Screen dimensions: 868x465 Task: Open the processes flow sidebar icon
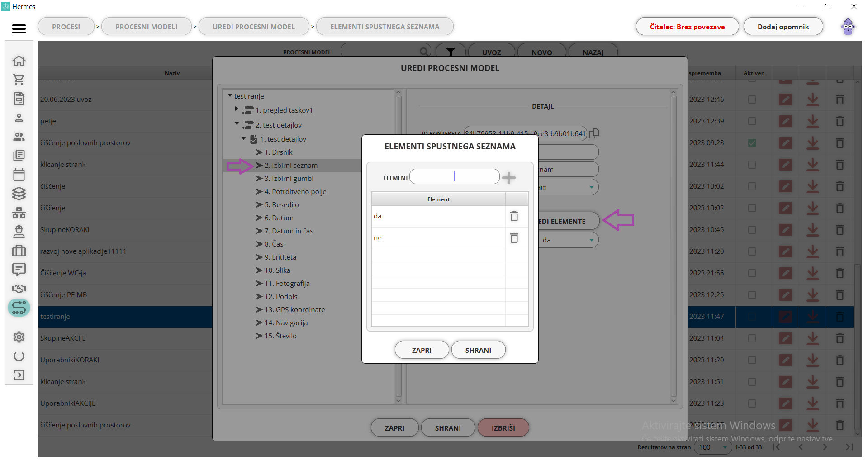pos(19,308)
